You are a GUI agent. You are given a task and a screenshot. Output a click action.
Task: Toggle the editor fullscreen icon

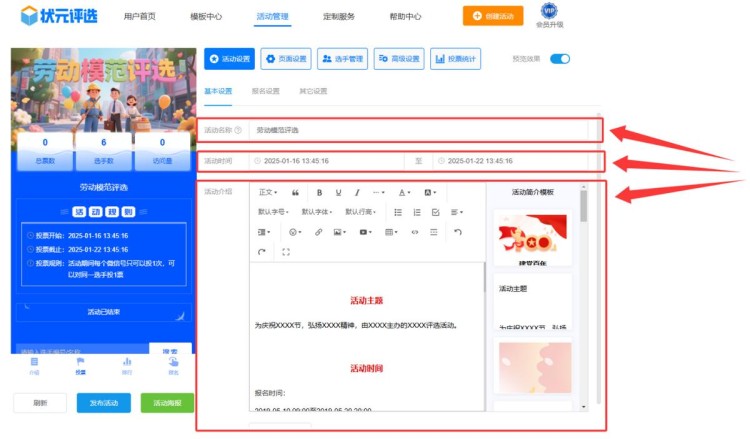tap(286, 252)
